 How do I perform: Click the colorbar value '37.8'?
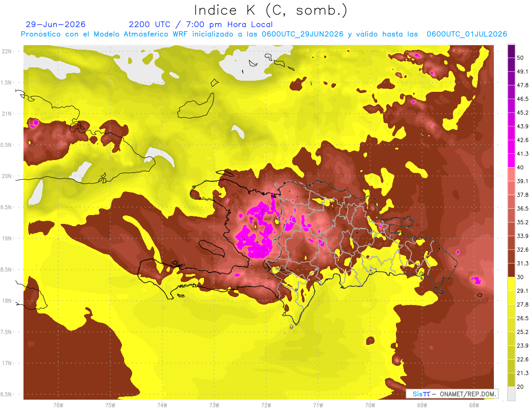tap(523, 195)
